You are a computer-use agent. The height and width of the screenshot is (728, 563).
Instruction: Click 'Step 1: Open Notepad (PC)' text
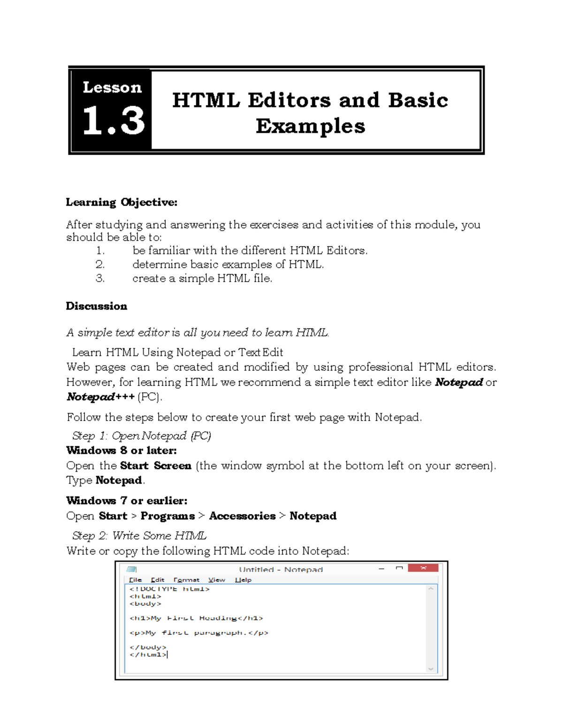[x=142, y=436]
